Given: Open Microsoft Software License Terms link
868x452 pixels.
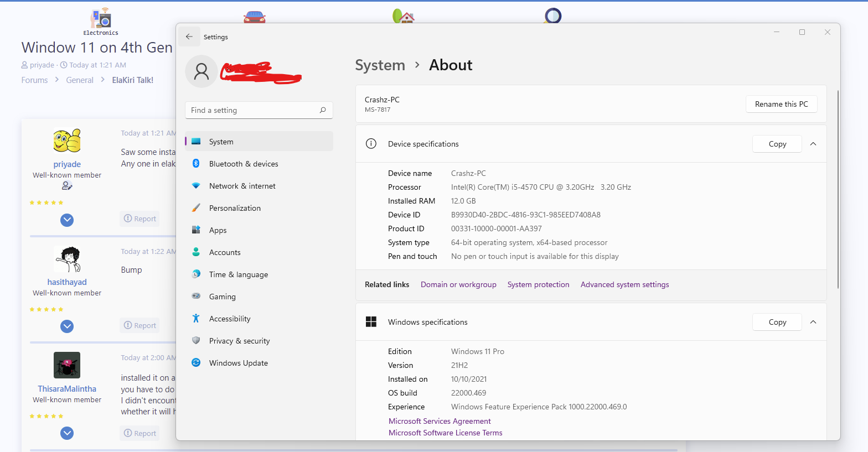Looking at the screenshot, I should (x=445, y=433).
